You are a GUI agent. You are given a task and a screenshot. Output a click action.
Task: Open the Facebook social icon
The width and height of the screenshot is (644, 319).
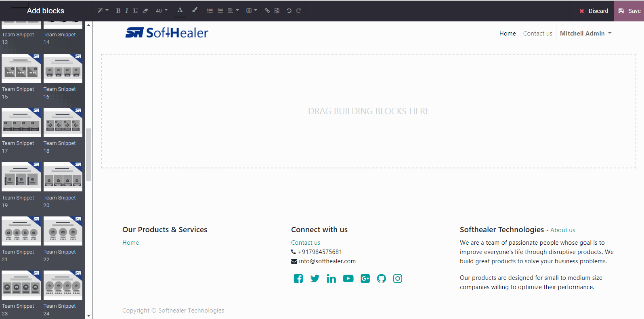[298, 279]
